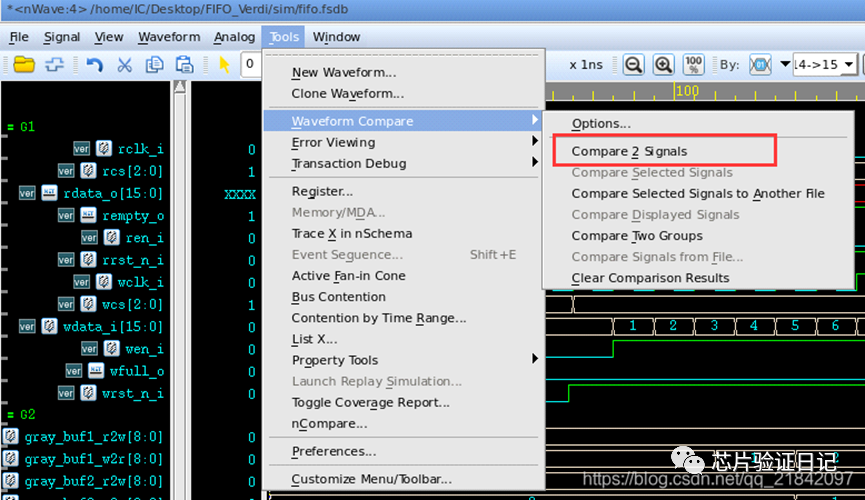The height and width of the screenshot is (500, 865).
Task: Collapse the G1 signal group
Action: pyautogui.click(x=10, y=127)
